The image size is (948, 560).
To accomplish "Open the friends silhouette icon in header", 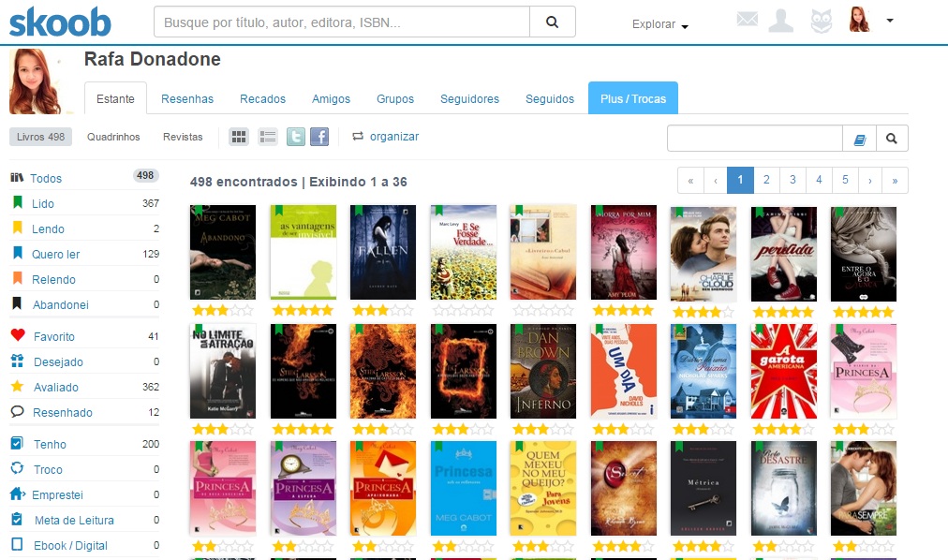I will click(781, 20).
